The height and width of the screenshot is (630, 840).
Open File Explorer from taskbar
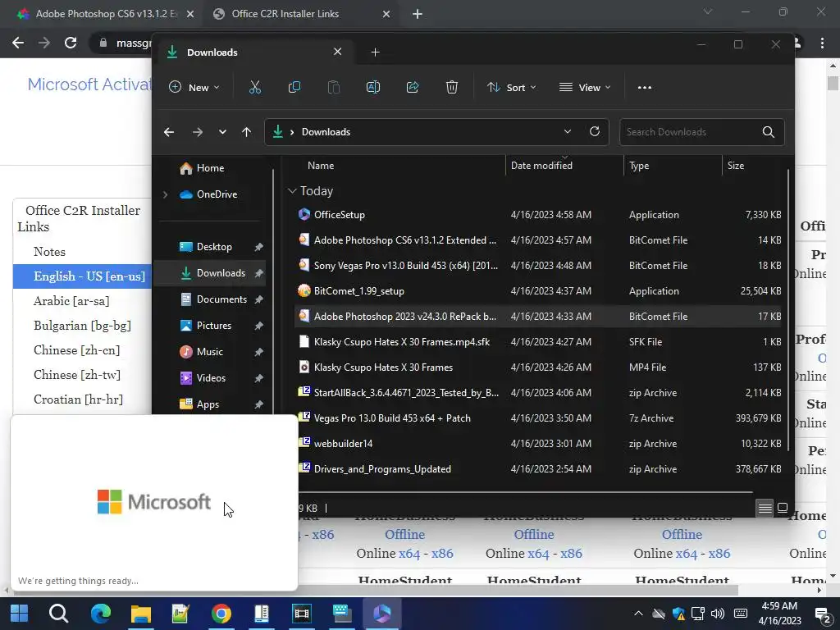click(x=141, y=614)
